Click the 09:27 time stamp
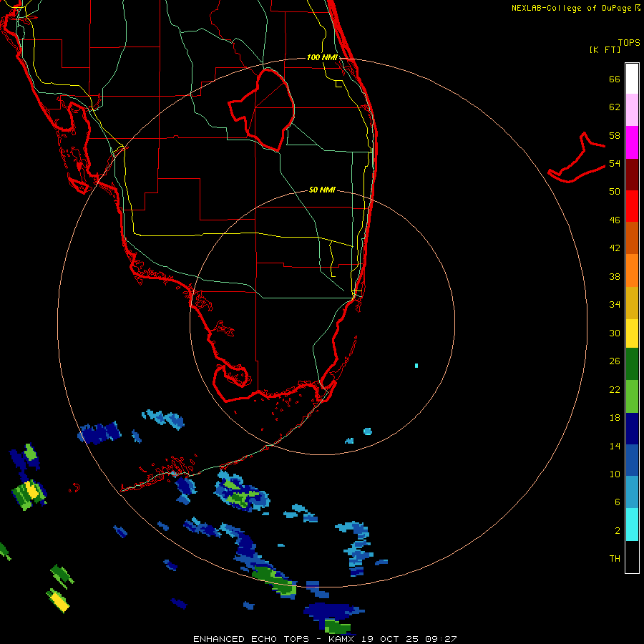This screenshot has height=644, width=644. click(x=441, y=639)
